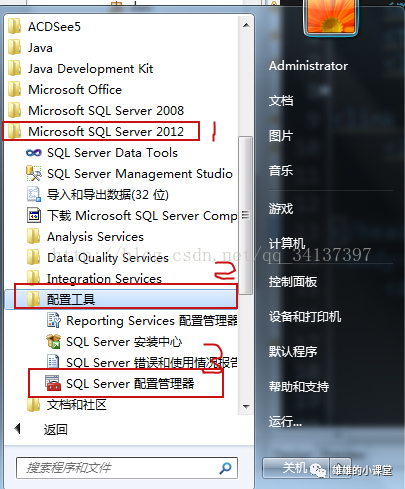
Task: Open the Administrator user folder link
Action: (308, 66)
